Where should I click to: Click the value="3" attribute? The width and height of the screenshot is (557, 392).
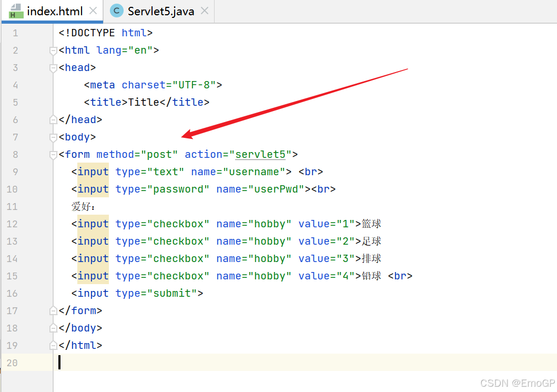pos(327,259)
